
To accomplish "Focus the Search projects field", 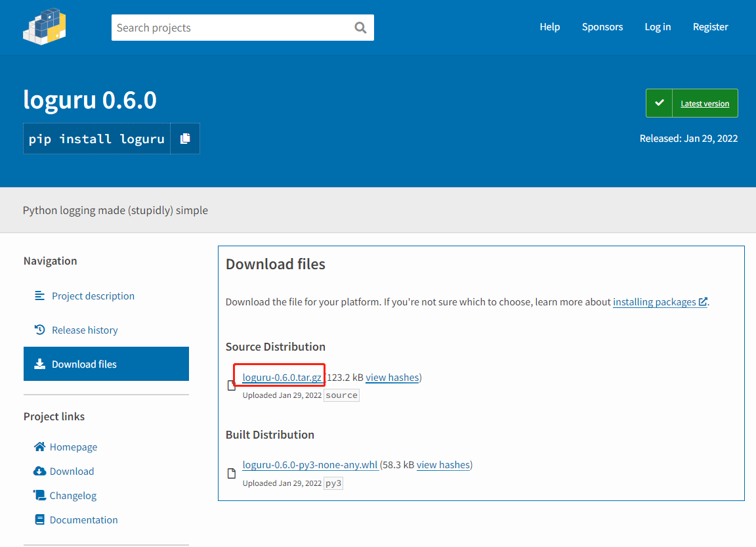I will pyautogui.click(x=243, y=28).
